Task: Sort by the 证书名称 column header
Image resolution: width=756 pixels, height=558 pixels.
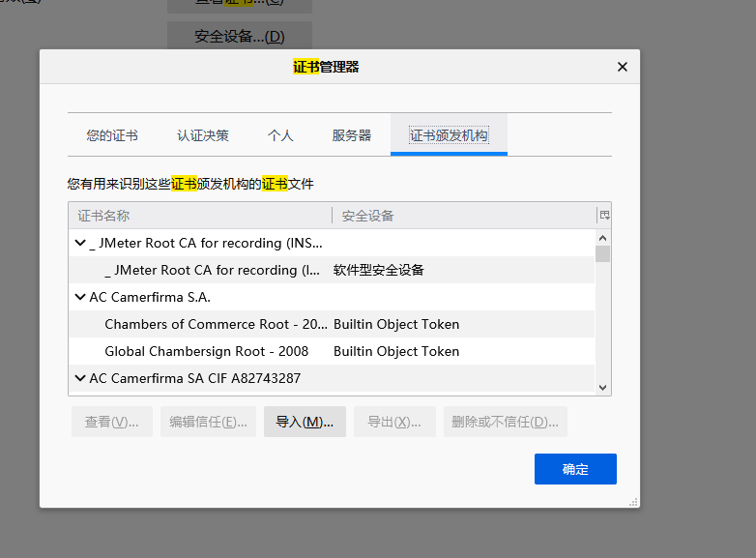Action: pos(200,216)
